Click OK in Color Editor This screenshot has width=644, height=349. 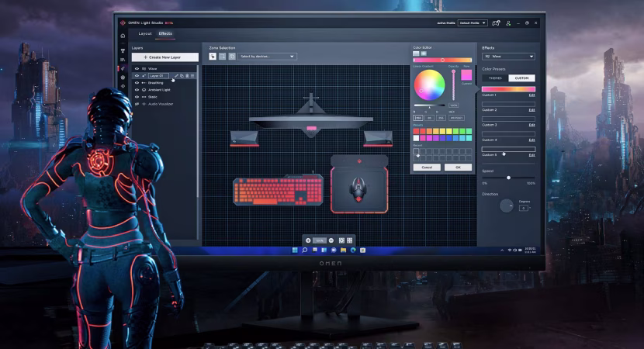[x=458, y=167]
